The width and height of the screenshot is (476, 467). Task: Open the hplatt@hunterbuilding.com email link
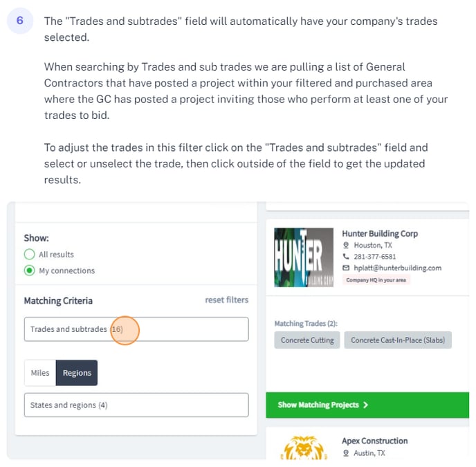(397, 268)
